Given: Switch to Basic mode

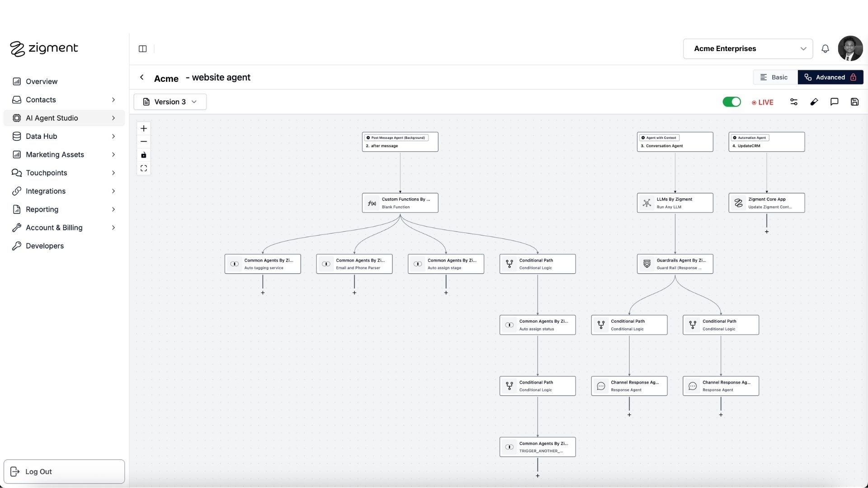Looking at the screenshot, I should point(775,77).
